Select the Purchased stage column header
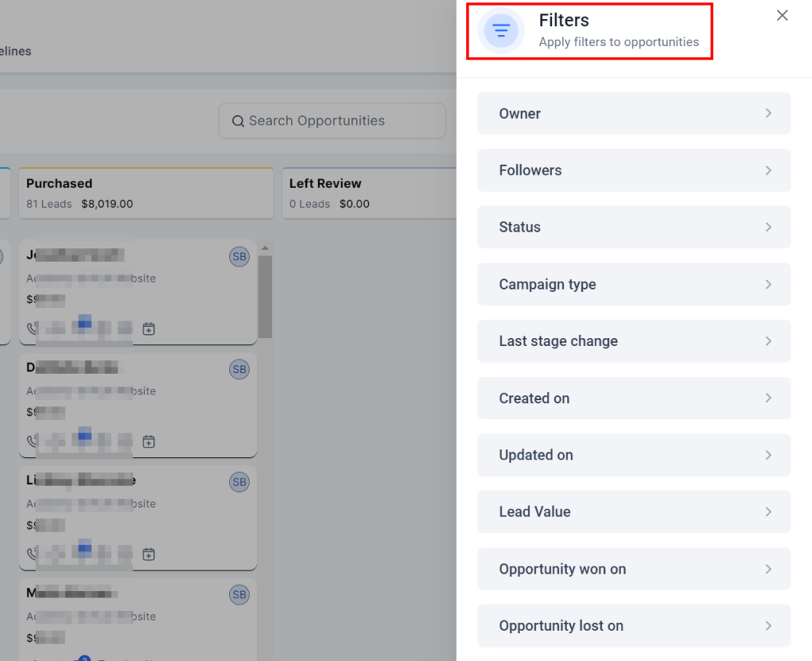This screenshot has width=812, height=661. tap(146, 193)
